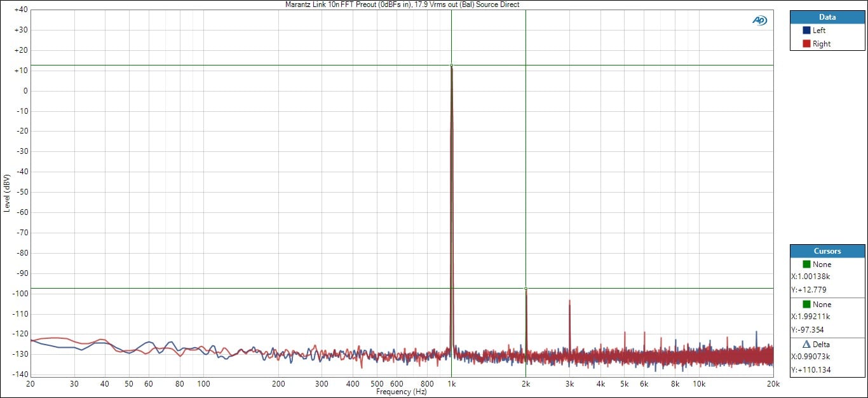This screenshot has width=868, height=398.
Task: Click the cursor marker on the 2k harmonic
Action: coord(526,288)
